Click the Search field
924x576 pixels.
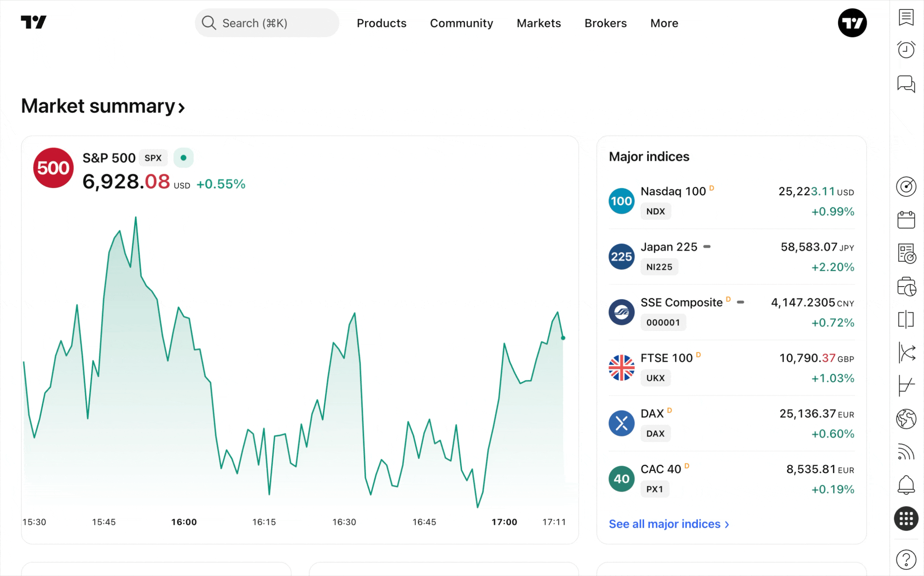267,23
